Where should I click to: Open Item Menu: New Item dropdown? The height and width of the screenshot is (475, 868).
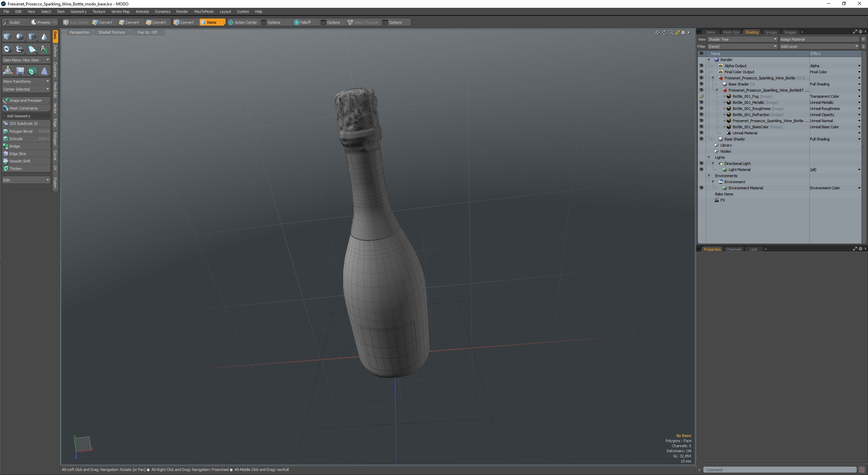tap(26, 60)
